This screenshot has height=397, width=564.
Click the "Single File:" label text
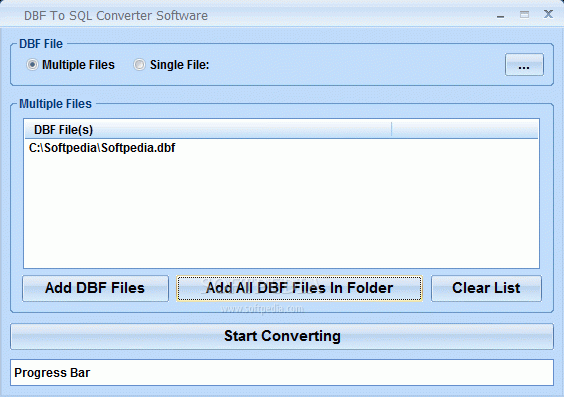pos(179,65)
